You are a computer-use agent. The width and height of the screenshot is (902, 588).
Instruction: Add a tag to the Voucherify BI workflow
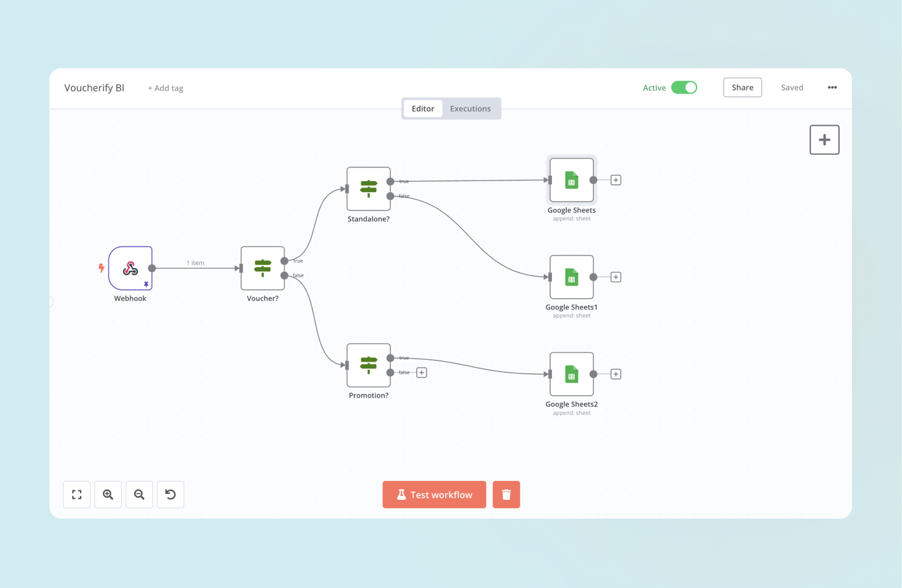click(x=165, y=88)
